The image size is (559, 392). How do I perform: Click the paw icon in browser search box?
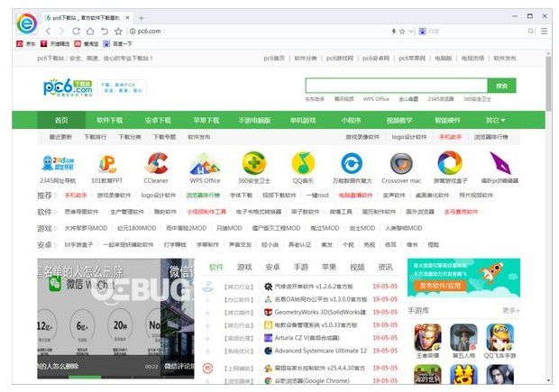[423, 32]
